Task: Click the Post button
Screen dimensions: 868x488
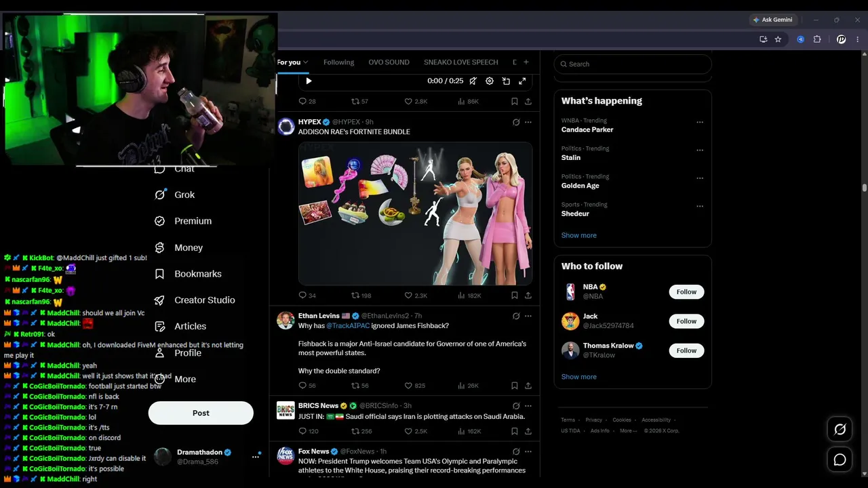Action: coord(201,413)
